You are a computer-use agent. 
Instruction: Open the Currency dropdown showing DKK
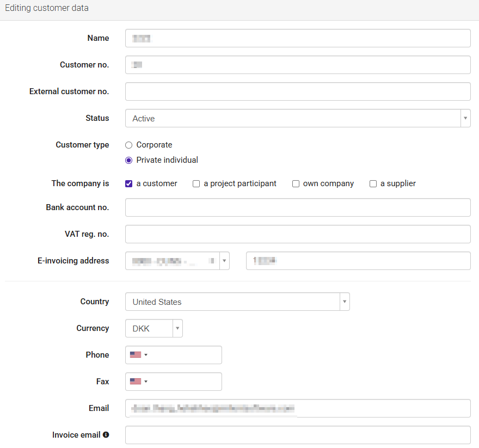[154, 328]
